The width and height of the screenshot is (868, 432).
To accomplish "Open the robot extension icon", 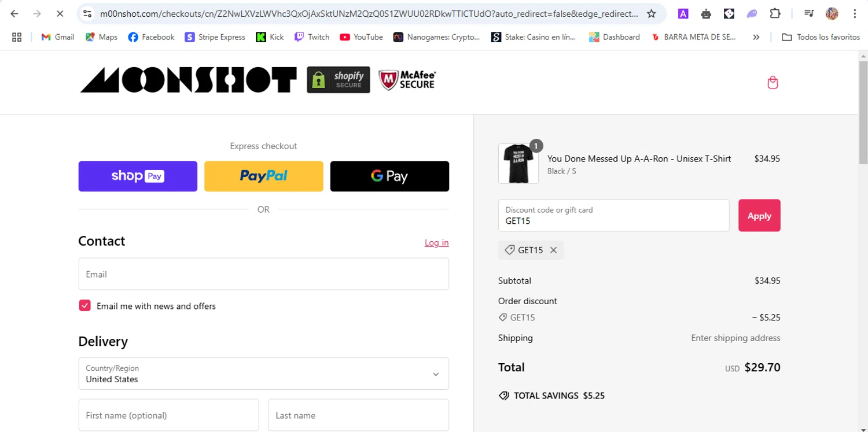I will [706, 13].
